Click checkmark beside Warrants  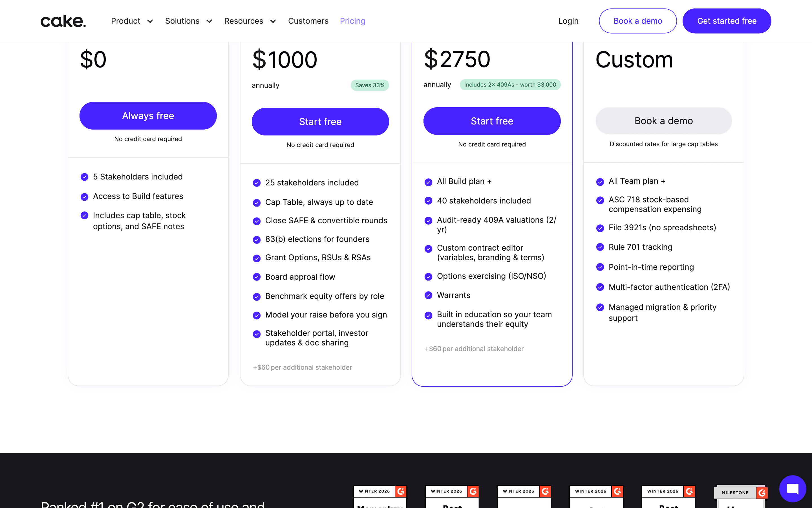click(x=429, y=295)
